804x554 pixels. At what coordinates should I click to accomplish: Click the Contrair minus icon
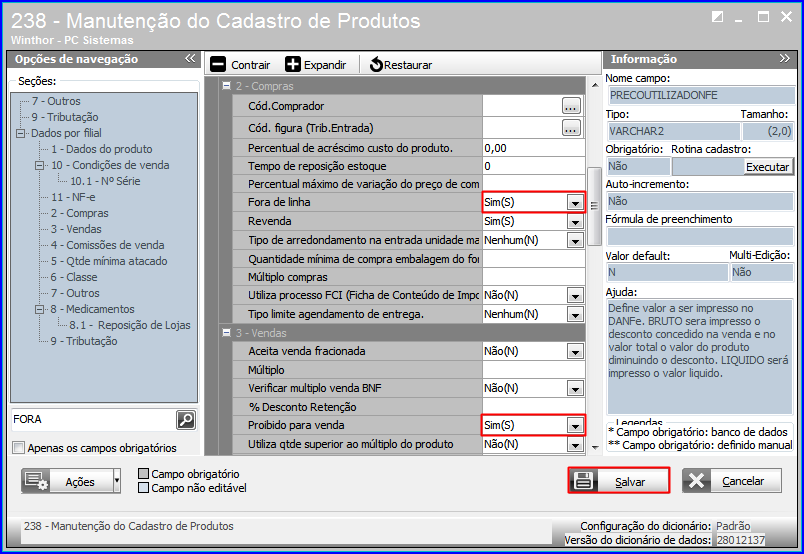[x=218, y=65]
